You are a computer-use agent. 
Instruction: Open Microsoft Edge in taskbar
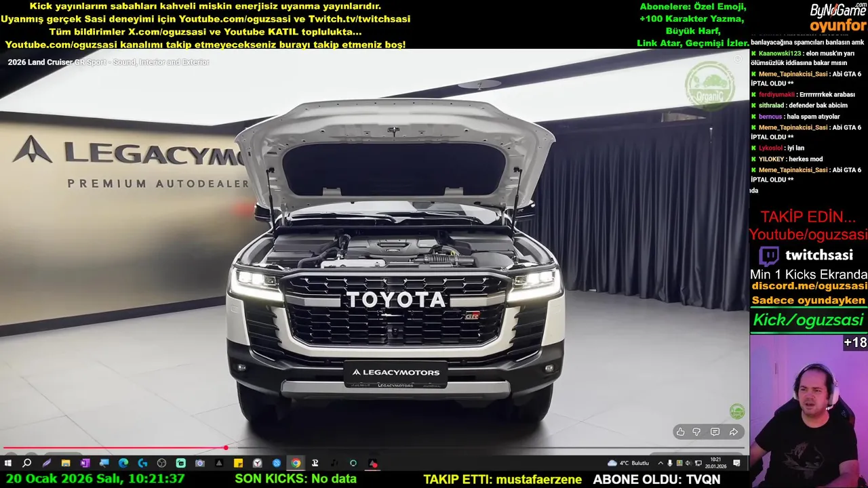coord(123,464)
